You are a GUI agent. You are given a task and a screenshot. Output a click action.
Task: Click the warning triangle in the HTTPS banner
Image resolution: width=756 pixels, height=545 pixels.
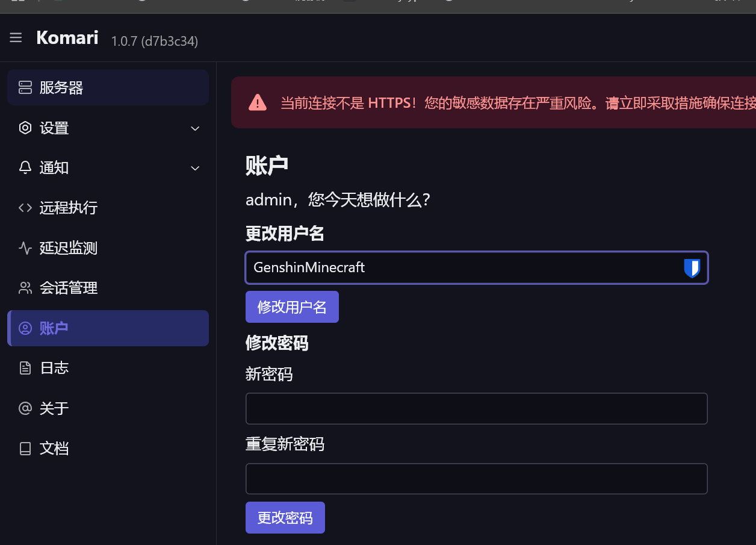[258, 102]
